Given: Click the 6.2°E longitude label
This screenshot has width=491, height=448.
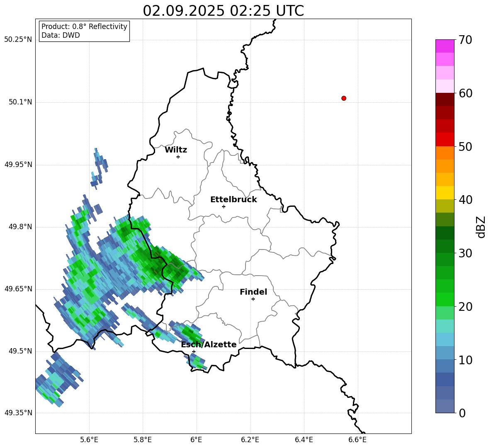Looking at the screenshot, I should (x=250, y=440).
